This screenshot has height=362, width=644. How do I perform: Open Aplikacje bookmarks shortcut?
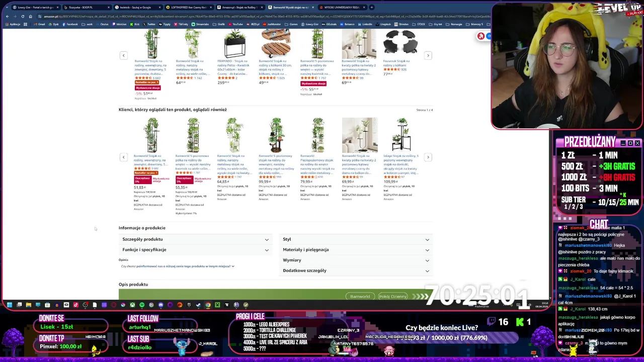[x=14, y=24]
